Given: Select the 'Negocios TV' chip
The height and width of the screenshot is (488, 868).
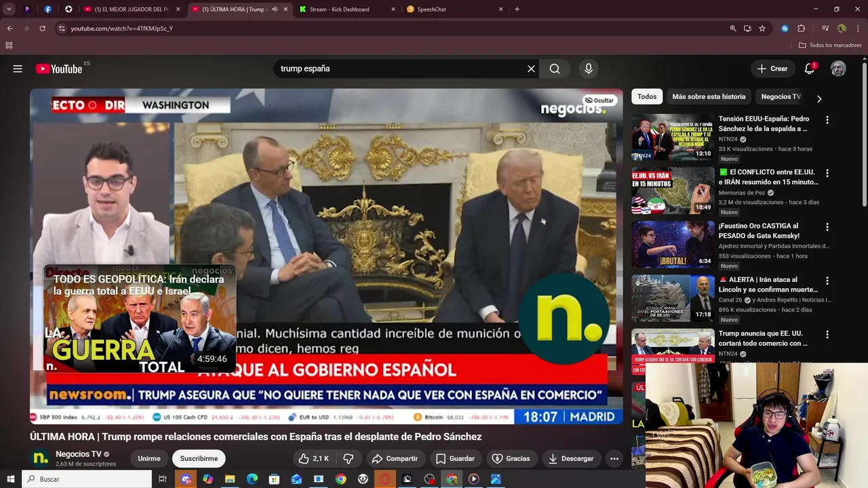Looking at the screenshot, I should (781, 96).
